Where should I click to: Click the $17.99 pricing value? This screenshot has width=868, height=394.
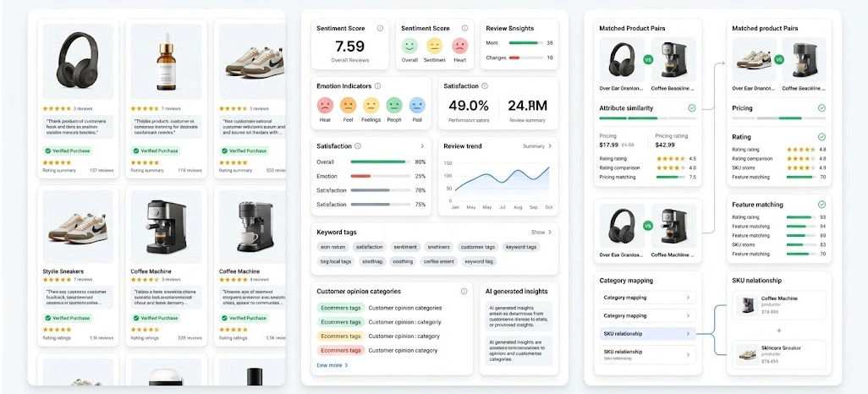tap(609, 145)
